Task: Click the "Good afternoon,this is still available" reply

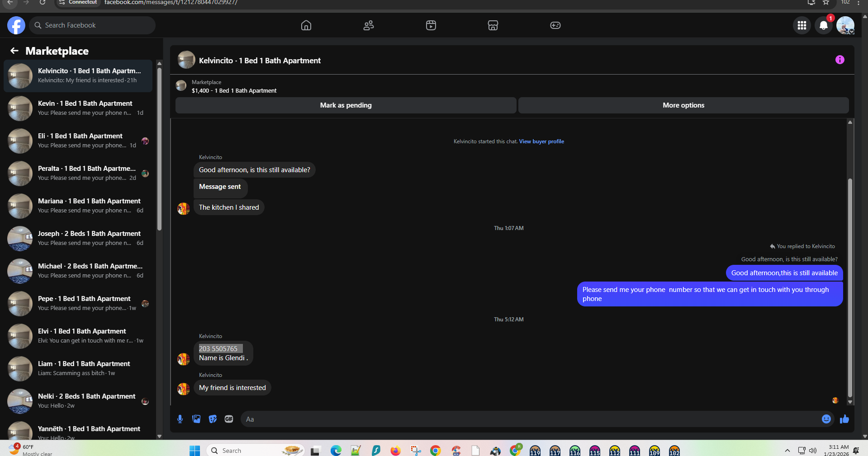Action: (x=784, y=273)
